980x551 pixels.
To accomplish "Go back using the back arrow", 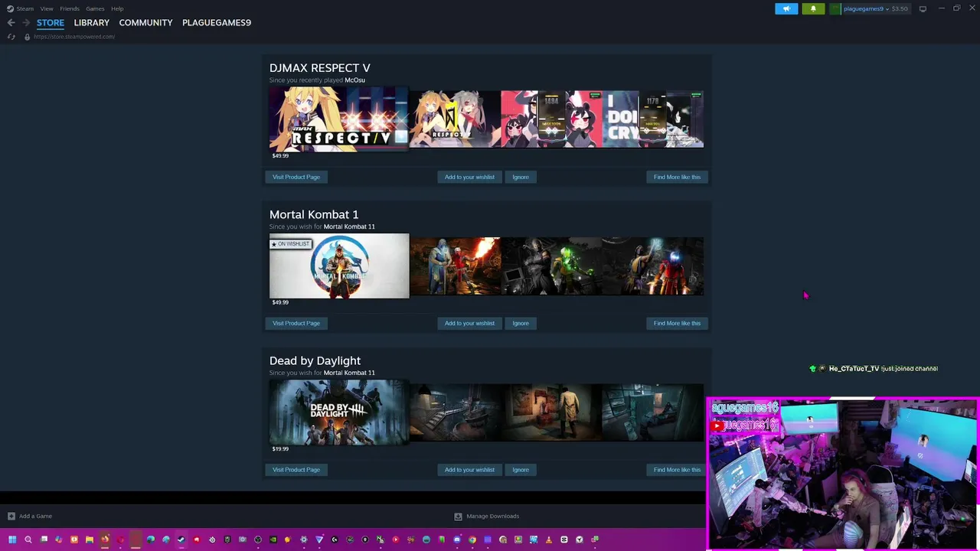I will pyautogui.click(x=11, y=23).
